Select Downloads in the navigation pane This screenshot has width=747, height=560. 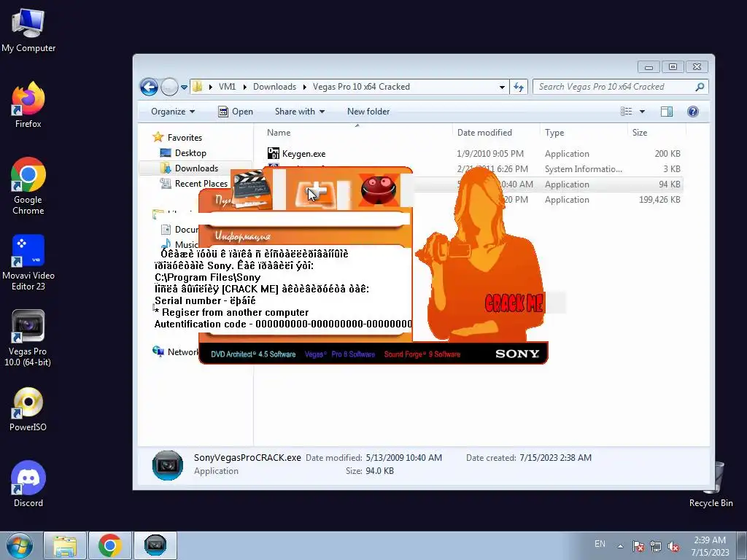pos(189,168)
